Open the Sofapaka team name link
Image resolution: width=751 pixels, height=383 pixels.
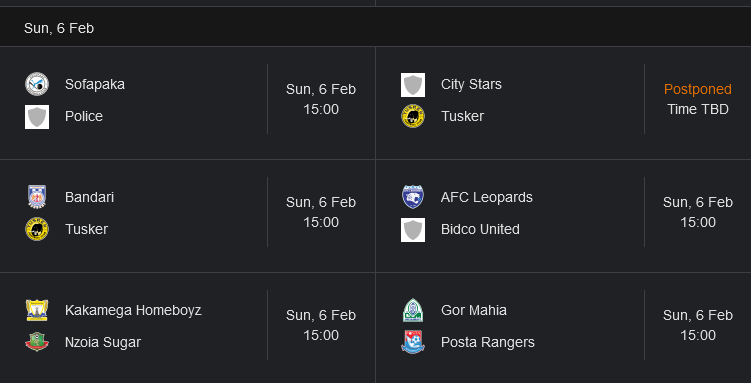(x=95, y=84)
